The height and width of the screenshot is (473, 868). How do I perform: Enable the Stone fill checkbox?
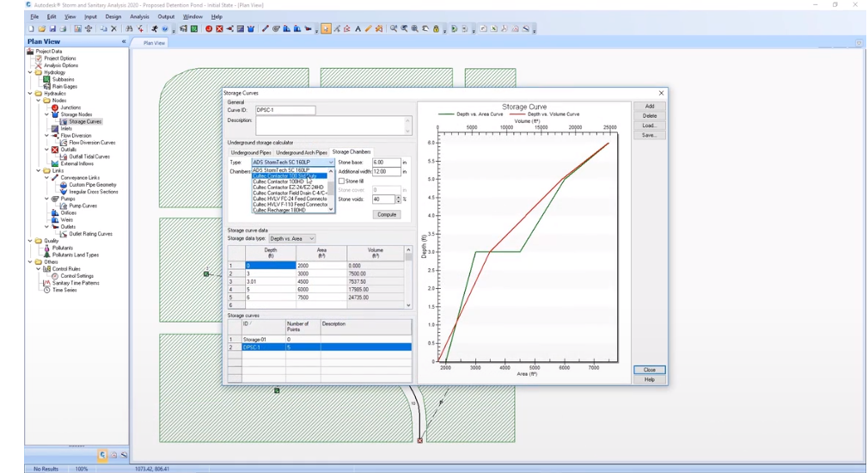pos(341,181)
